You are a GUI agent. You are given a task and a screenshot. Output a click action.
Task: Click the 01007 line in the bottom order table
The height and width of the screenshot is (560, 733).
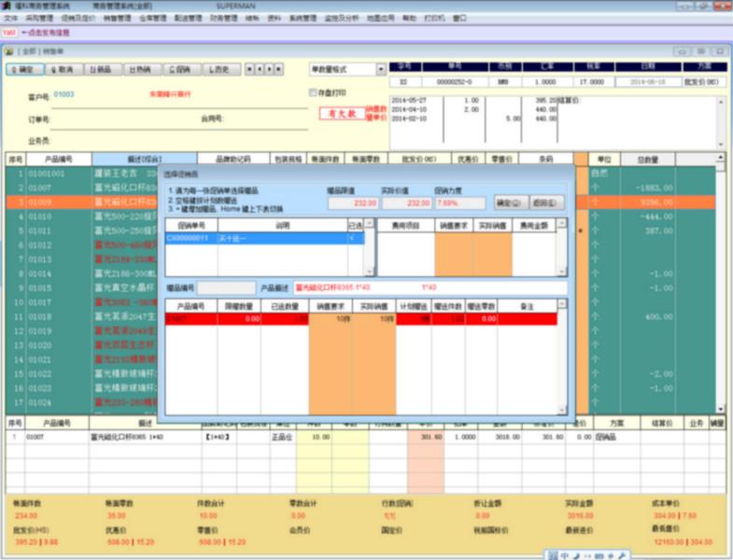pyautogui.click(x=364, y=437)
